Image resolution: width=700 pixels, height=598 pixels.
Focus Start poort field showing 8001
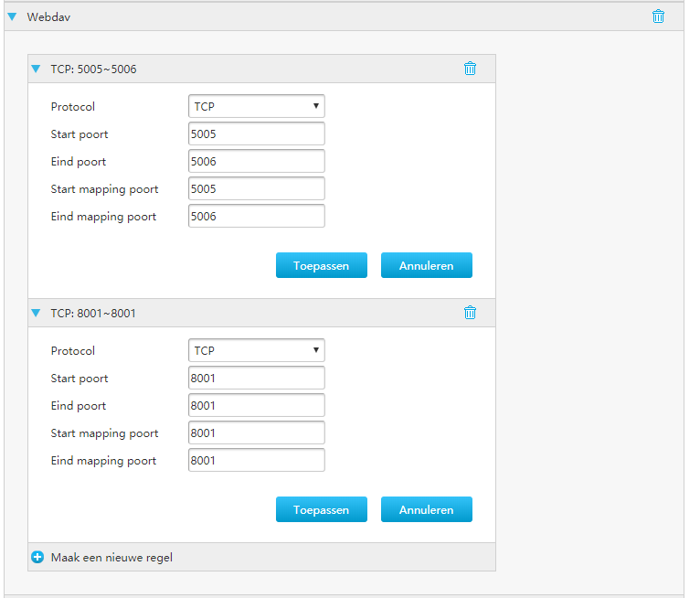click(x=257, y=379)
